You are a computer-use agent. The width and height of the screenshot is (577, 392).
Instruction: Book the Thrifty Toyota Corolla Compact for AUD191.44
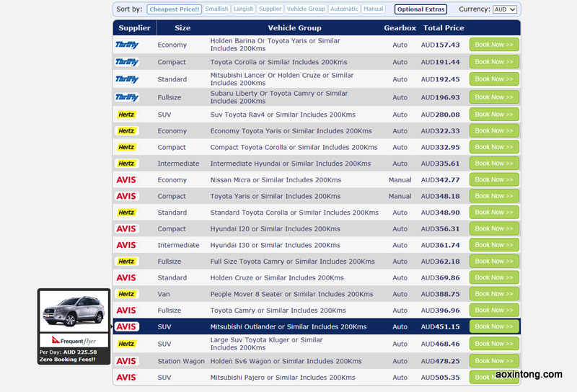[x=494, y=62]
